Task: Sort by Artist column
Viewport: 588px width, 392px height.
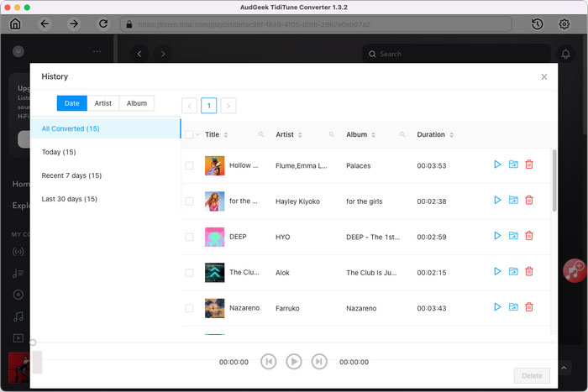Action: pos(300,135)
